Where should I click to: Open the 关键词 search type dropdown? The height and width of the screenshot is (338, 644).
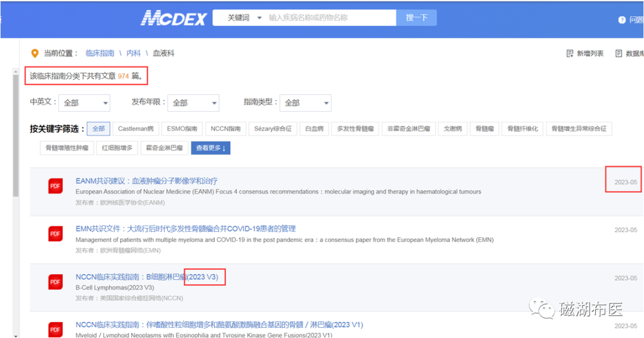[244, 18]
